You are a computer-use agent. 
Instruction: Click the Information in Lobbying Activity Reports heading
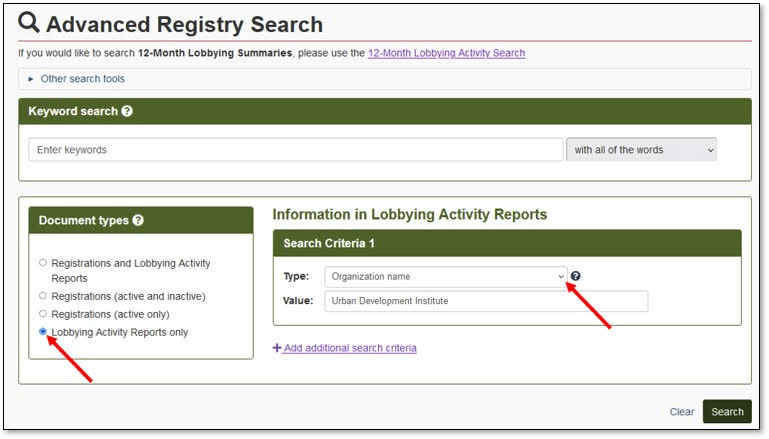410,214
